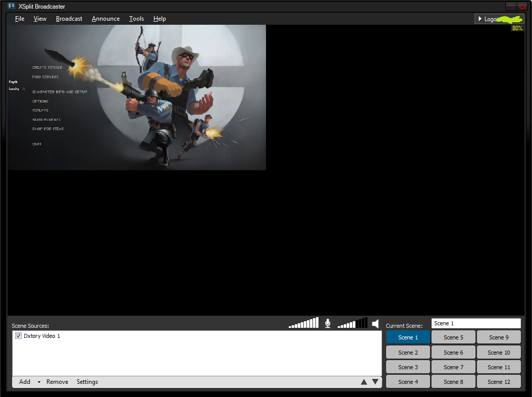Adjust the microphone volume level bars
532x397 pixels.
point(304,323)
